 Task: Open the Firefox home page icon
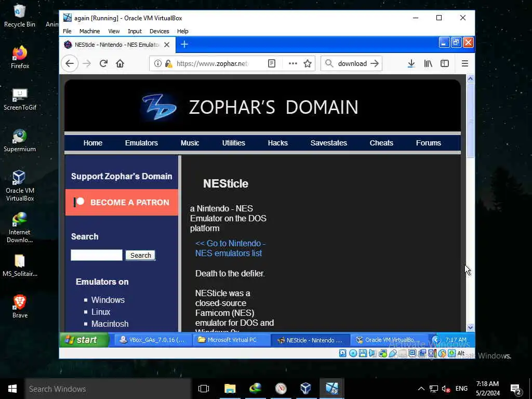point(120,63)
